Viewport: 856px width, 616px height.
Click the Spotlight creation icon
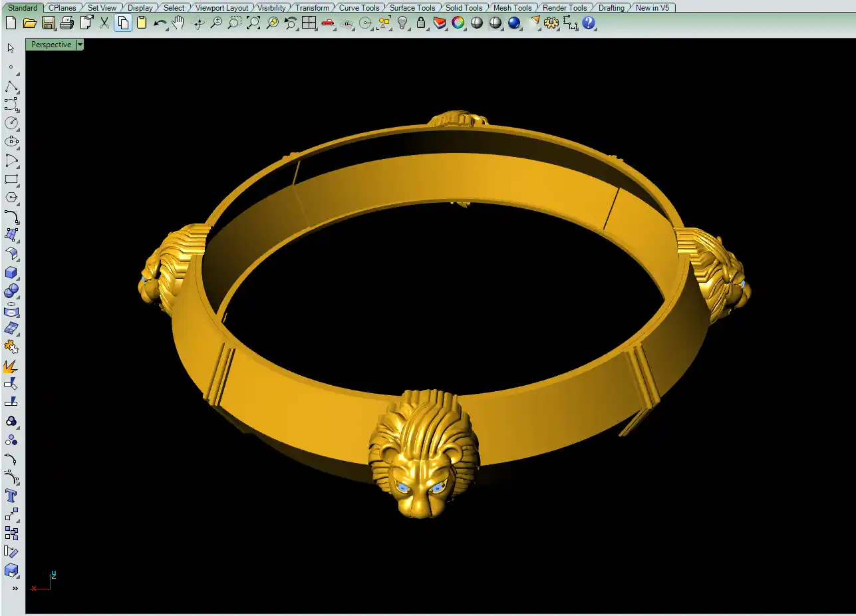coord(533,23)
